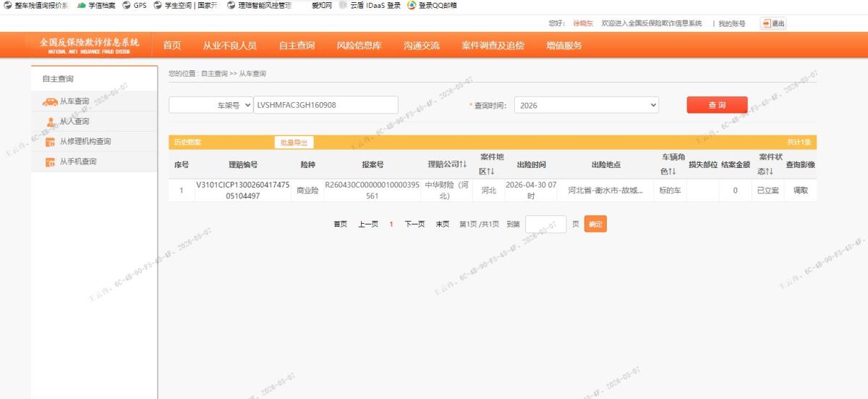Click the 中华财险（河北） cell

pos(446,190)
